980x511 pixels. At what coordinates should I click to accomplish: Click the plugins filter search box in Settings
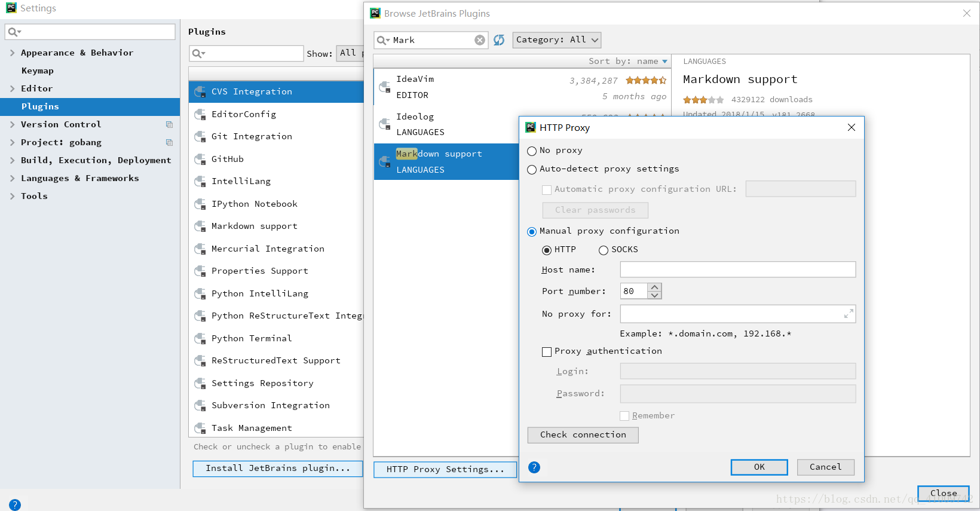coord(246,53)
